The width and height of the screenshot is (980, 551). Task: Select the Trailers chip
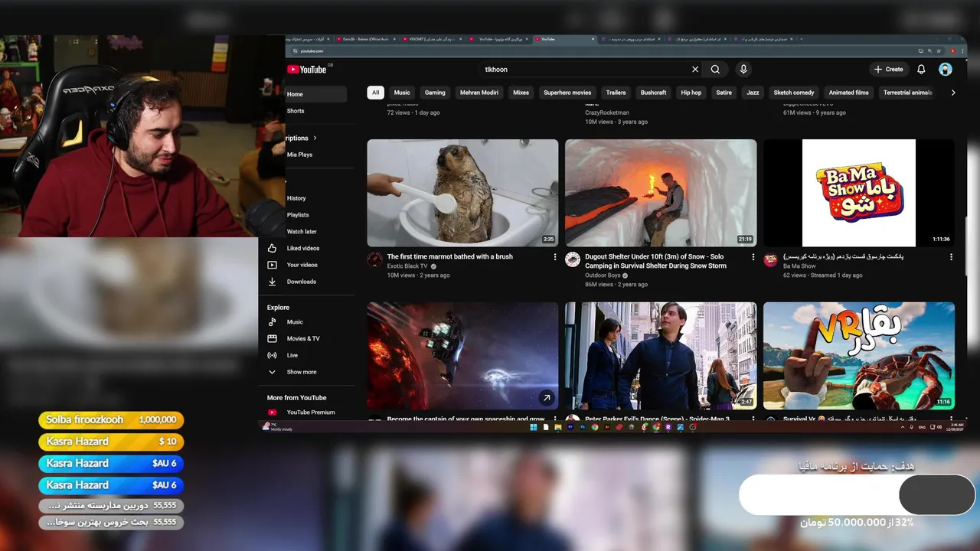point(616,93)
